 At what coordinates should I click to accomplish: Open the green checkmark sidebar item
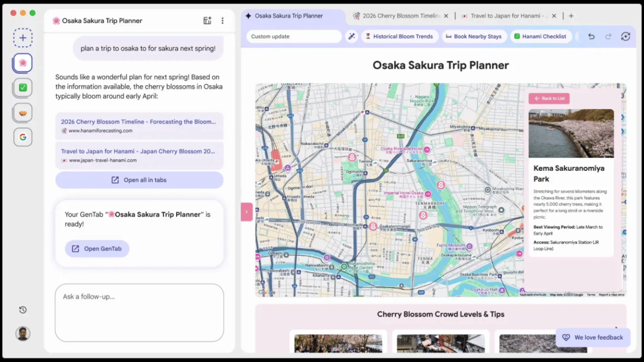[23, 87]
